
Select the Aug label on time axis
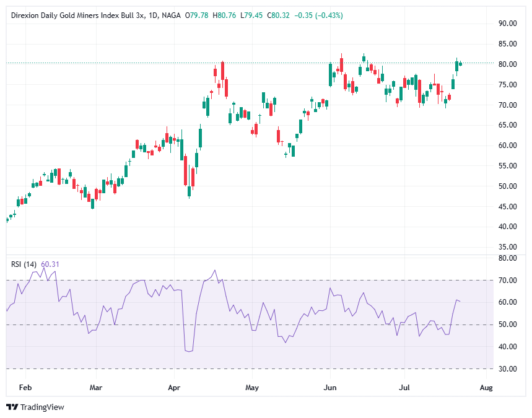(x=486, y=387)
